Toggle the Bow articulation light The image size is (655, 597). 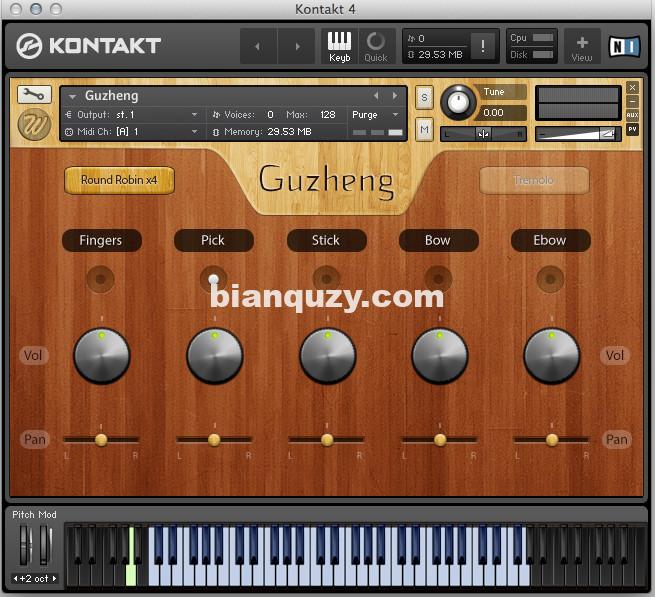click(x=438, y=279)
